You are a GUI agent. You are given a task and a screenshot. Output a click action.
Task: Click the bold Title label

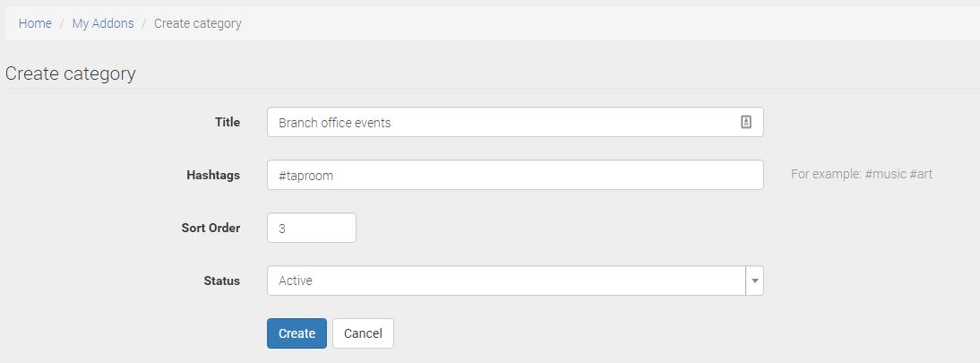(228, 122)
